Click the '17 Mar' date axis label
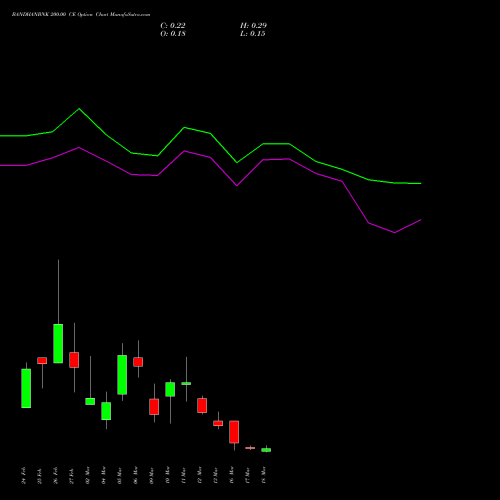The height and width of the screenshot is (500, 500). click(248, 475)
